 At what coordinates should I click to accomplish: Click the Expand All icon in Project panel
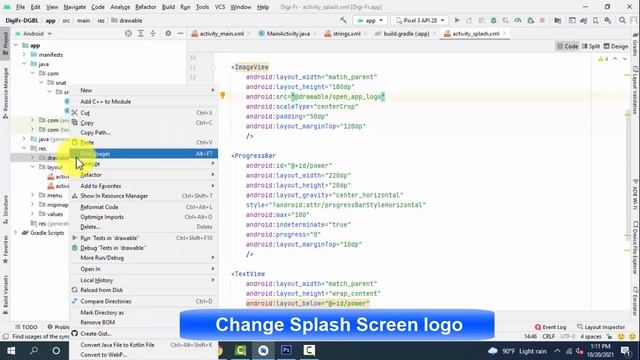[140, 33]
